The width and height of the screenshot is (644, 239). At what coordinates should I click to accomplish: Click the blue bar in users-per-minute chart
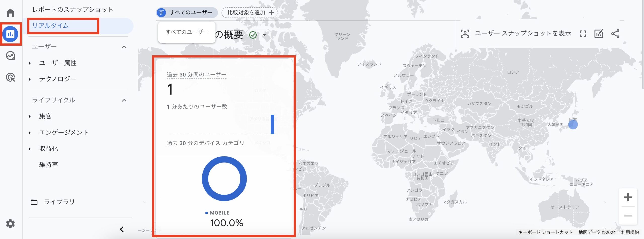[x=272, y=124]
